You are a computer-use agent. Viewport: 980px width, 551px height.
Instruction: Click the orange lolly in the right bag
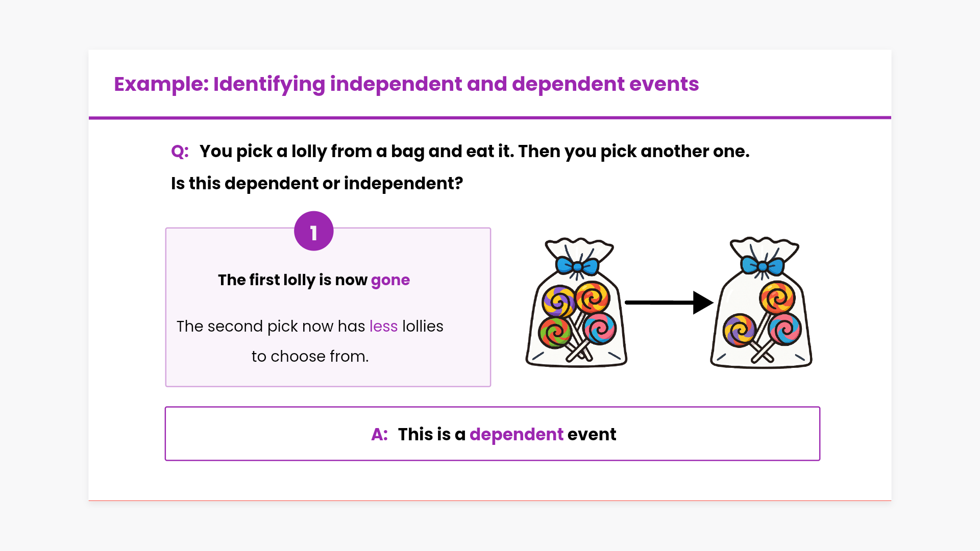(777, 297)
